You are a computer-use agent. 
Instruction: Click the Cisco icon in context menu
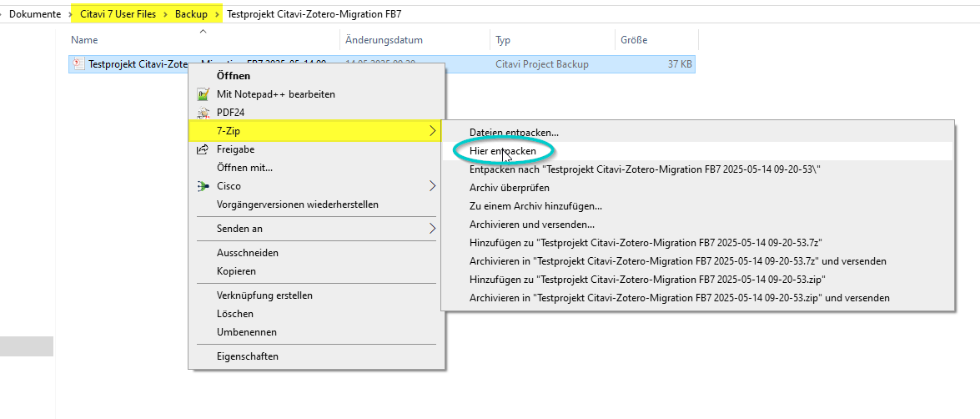click(x=203, y=186)
